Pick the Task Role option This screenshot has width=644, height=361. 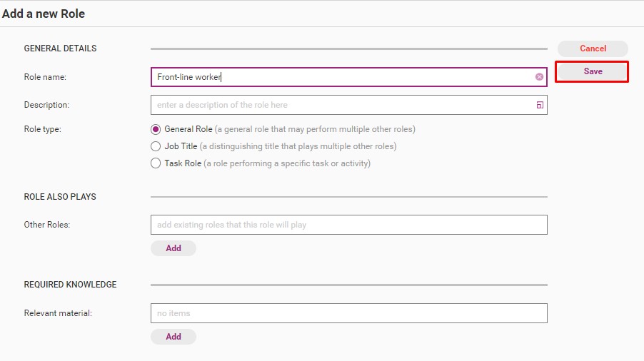[x=156, y=163]
